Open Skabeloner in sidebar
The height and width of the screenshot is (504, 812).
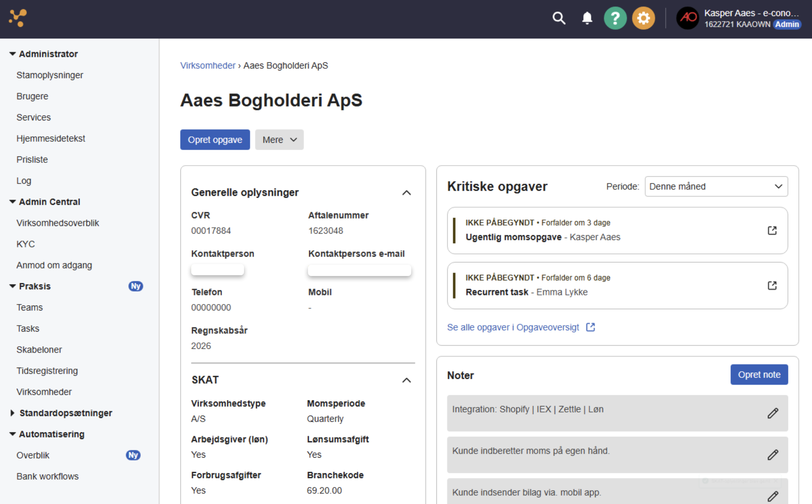pos(39,350)
